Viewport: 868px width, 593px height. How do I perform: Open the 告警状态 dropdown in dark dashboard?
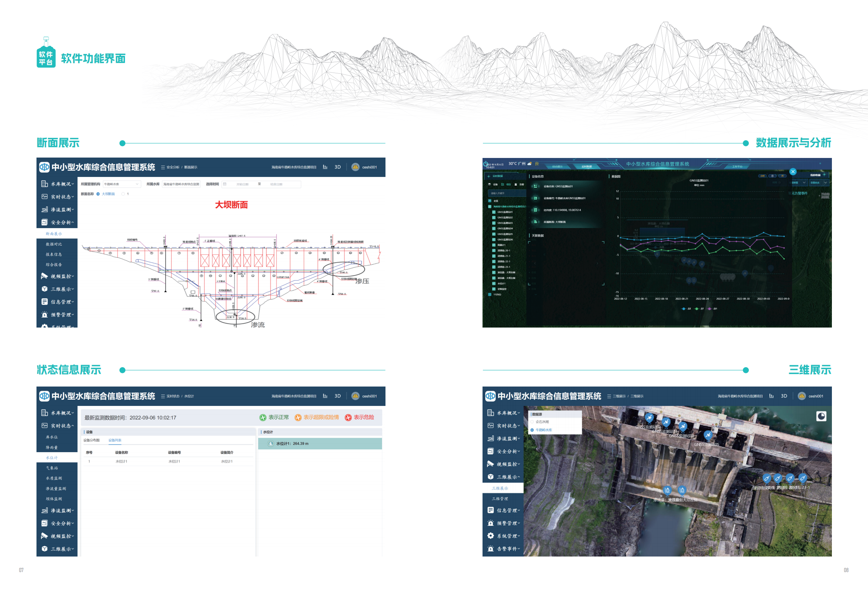click(819, 183)
